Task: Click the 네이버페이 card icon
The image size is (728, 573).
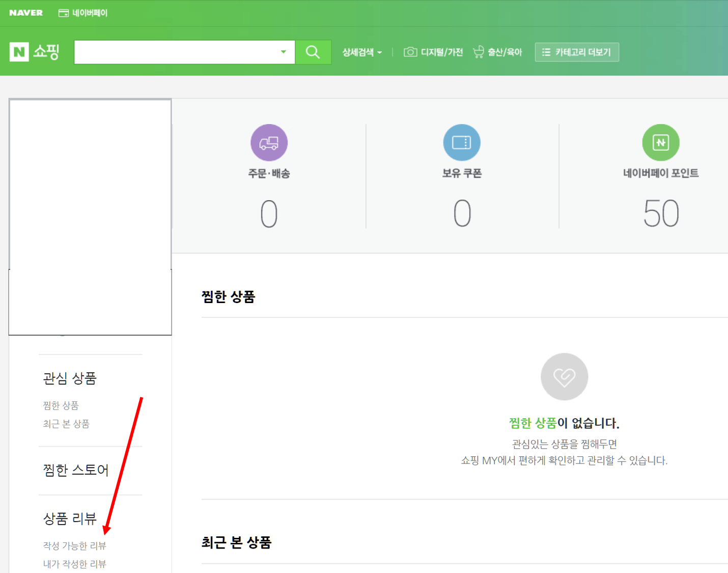Action: click(64, 13)
